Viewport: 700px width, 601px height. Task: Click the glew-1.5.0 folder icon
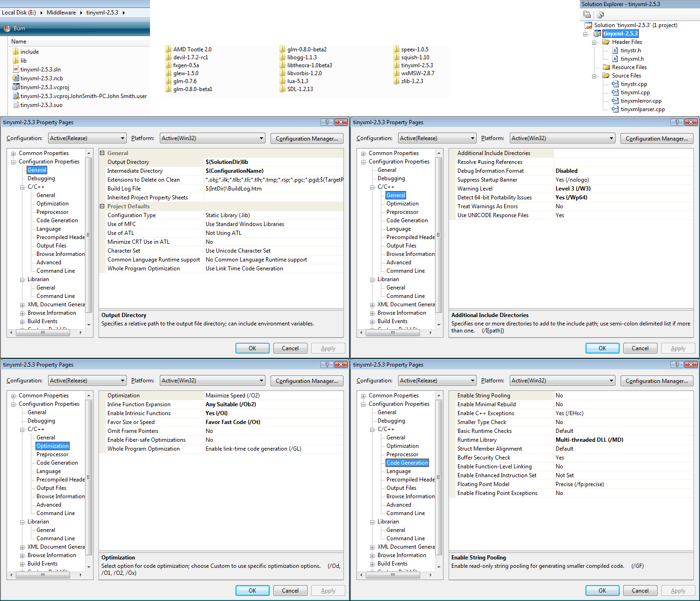coord(168,73)
